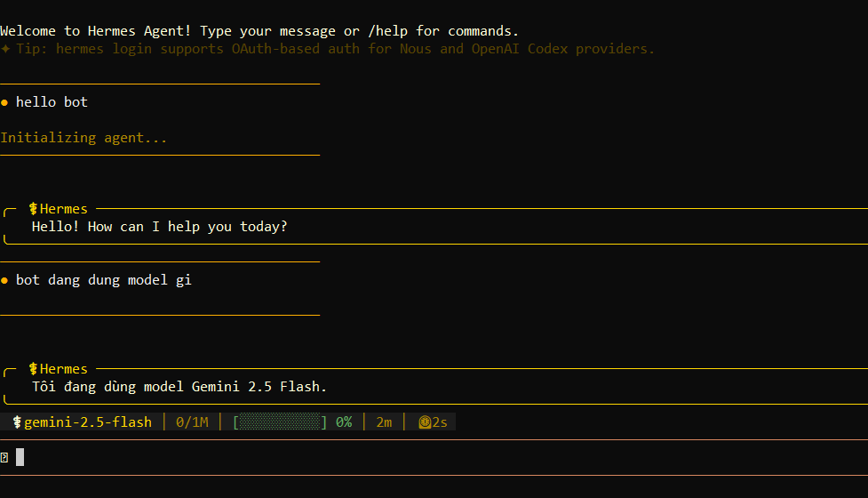Click the "Tôi đang dùng model Gemini 2.5 Flash" reply
Screen dimensions: 868x498
point(179,387)
